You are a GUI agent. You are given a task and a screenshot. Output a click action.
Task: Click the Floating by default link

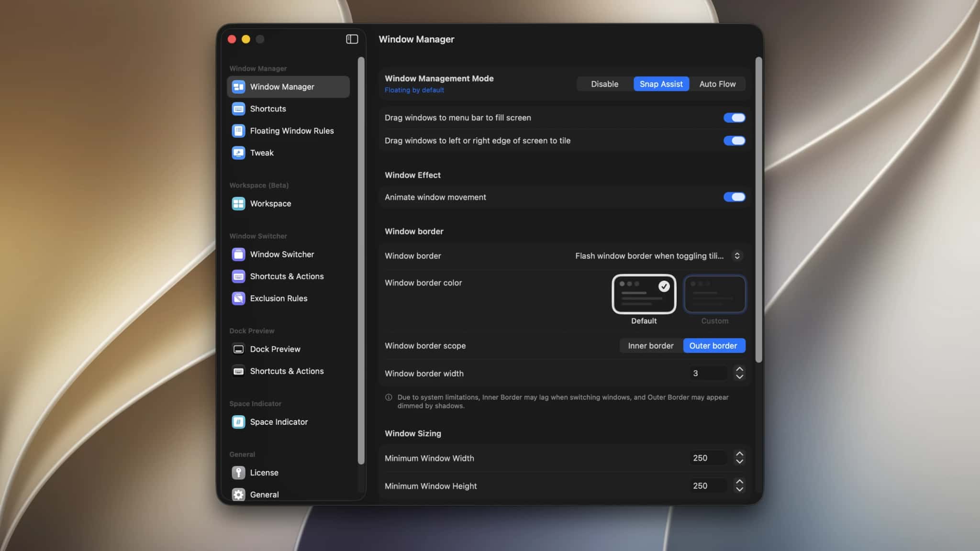(414, 90)
